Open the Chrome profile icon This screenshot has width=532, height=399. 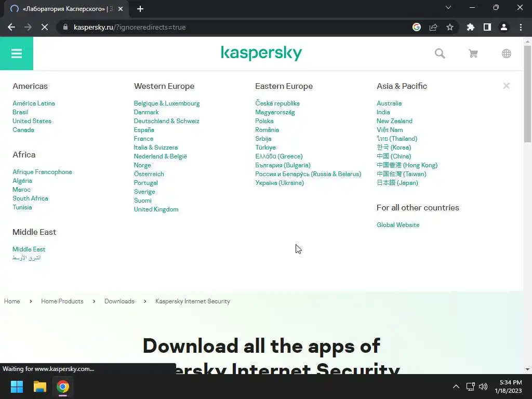(504, 27)
